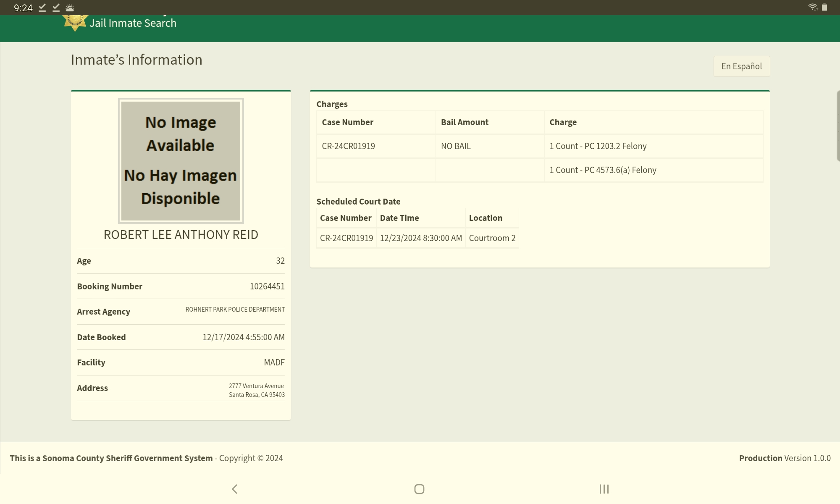Select booking number 10264451
The width and height of the screenshot is (840, 504).
pyautogui.click(x=267, y=286)
